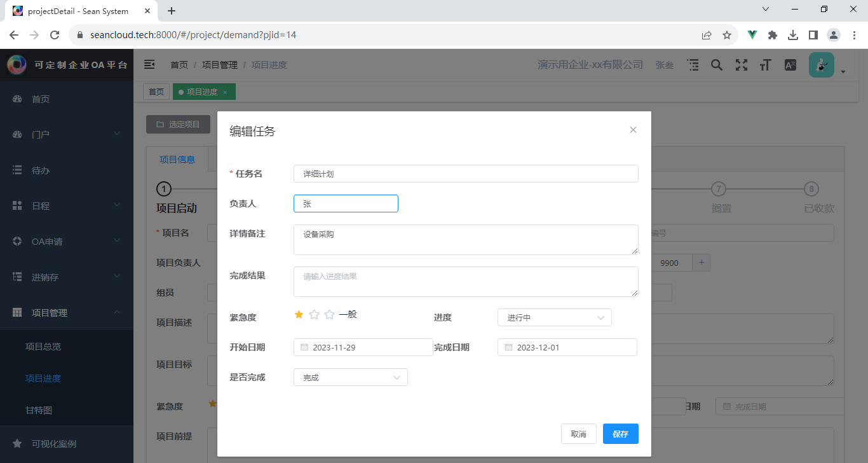Collapse the 项目管理 sidebar menu
This screenshot has width=868, height=463.
tap(67, 312)
